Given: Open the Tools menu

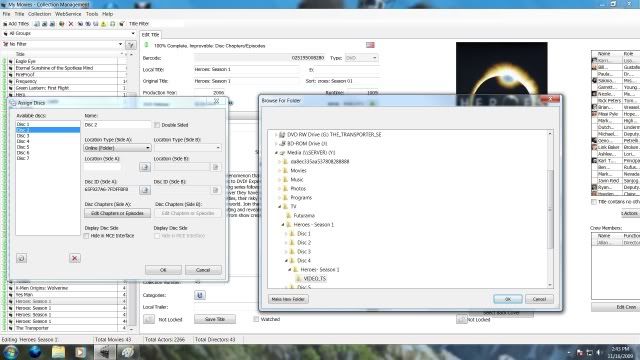Looking at the screenshot, I should click(x=92, y=14).
